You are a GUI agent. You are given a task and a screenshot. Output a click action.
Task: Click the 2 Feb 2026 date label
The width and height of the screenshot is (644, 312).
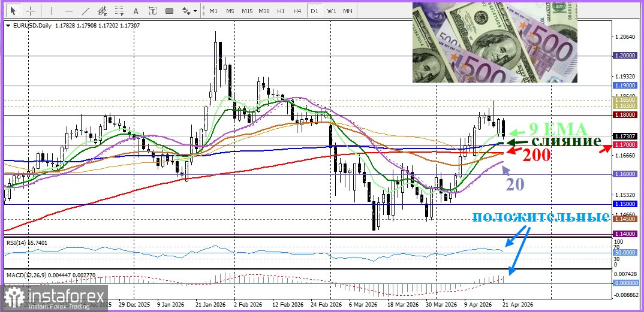click(x=248, y=305)
